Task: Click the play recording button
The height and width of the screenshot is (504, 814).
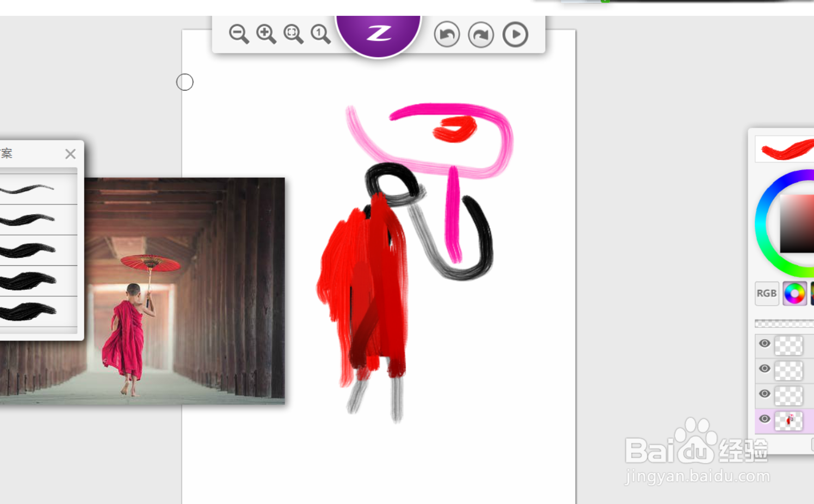Action: pyautogui.click(x=515, y=35)
